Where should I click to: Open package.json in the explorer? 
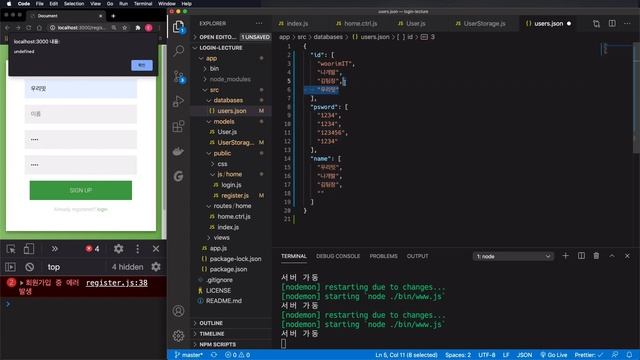click(228, 269)
